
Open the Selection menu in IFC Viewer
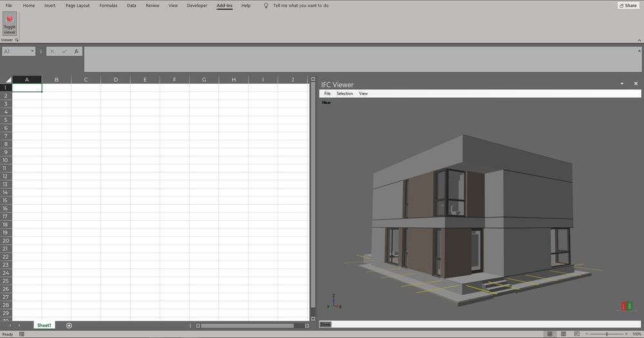click(345, 93)
